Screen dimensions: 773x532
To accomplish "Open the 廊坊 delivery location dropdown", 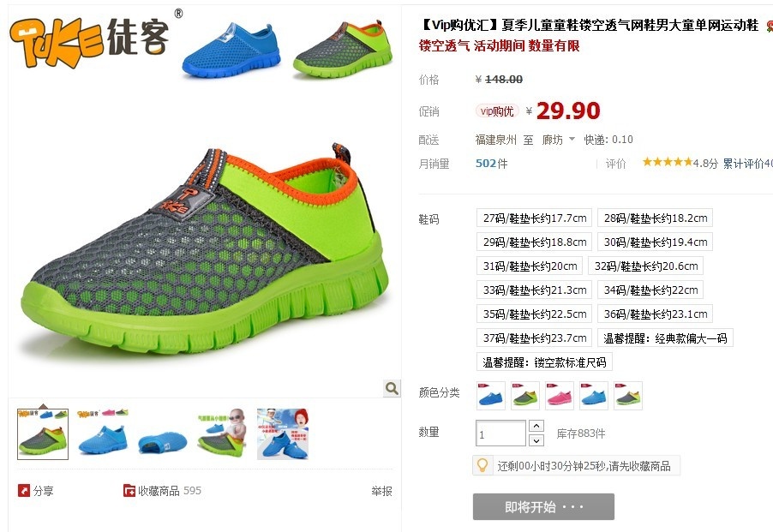I will click(558, 140).
